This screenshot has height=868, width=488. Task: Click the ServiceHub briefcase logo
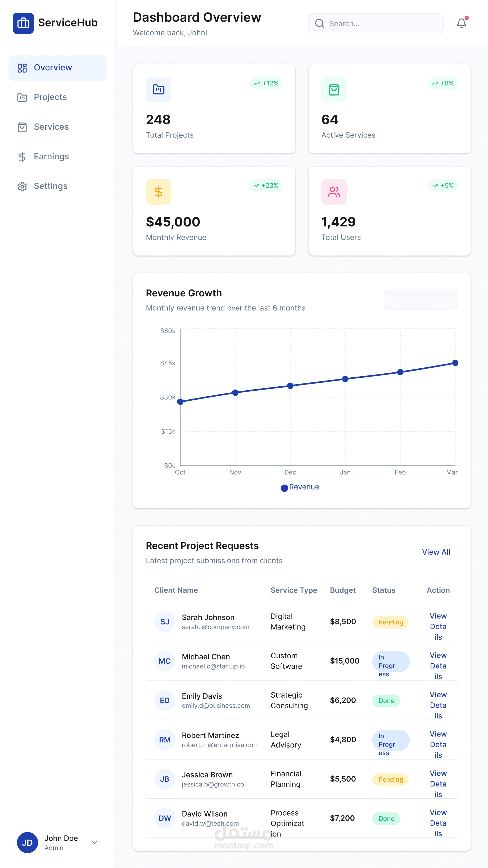point(23,23)
